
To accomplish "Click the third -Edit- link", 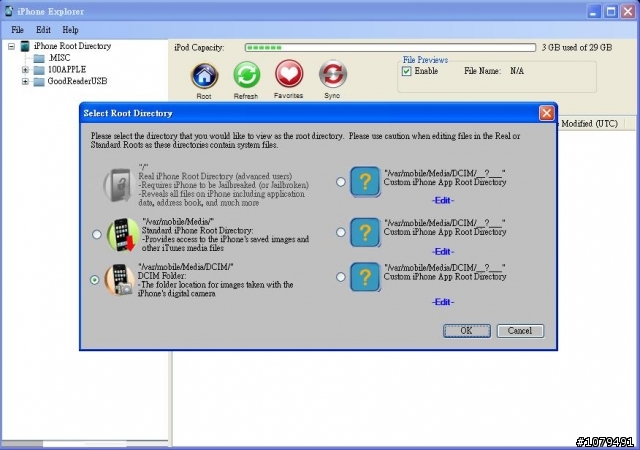I will point(443,302).
